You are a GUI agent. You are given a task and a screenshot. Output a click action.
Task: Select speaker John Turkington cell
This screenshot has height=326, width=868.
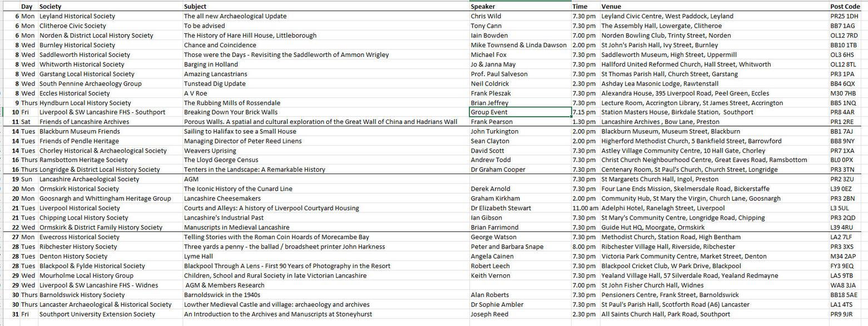pyautogui.click(x=520, y=131)
